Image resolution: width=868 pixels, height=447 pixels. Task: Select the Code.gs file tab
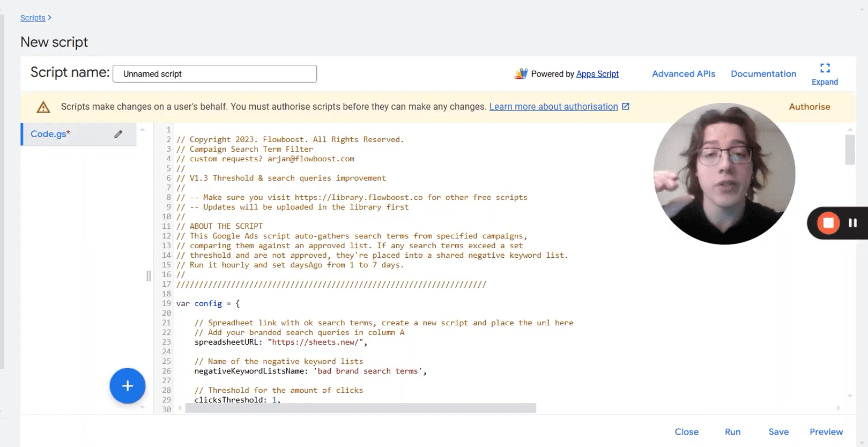coord(78,134)
